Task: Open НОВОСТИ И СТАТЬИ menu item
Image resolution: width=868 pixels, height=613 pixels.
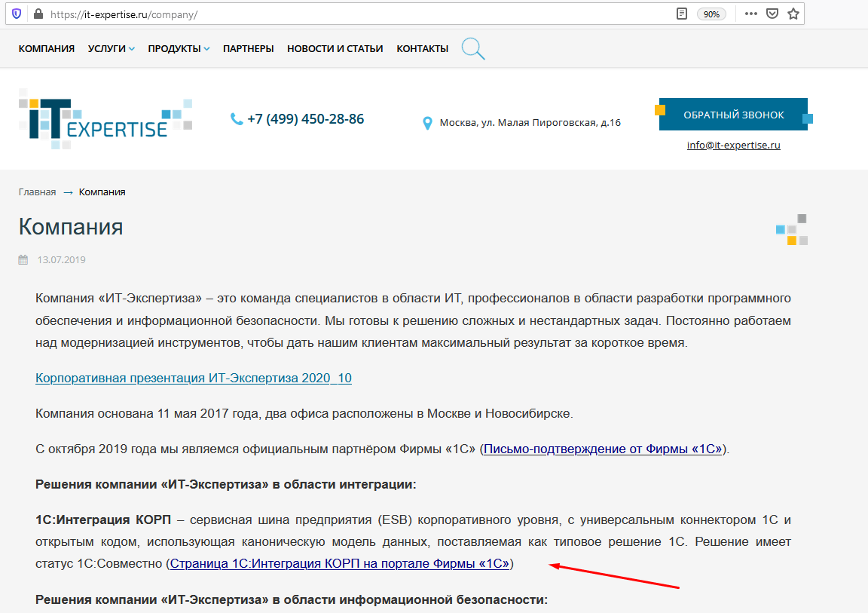Action: (x=335, y=49)
